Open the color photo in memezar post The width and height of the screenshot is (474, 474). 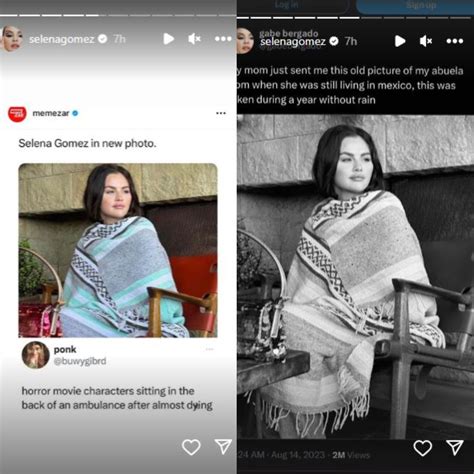click(118, 250)
